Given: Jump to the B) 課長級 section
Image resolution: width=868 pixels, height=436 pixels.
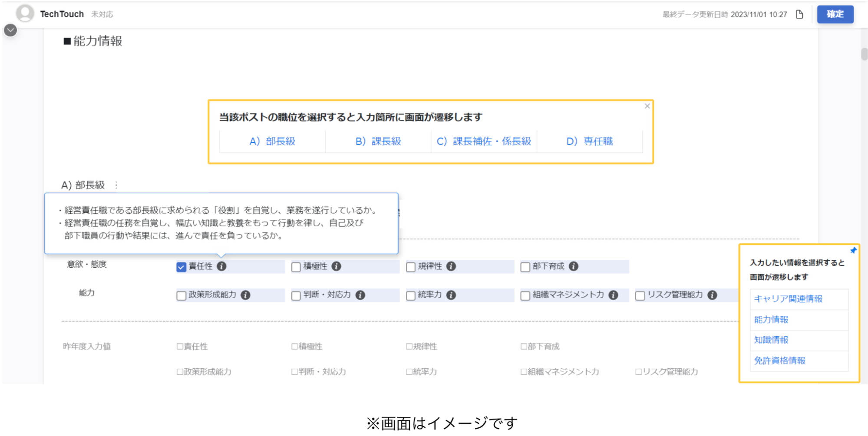Looking at the screenshot, I should pos(378,141).
